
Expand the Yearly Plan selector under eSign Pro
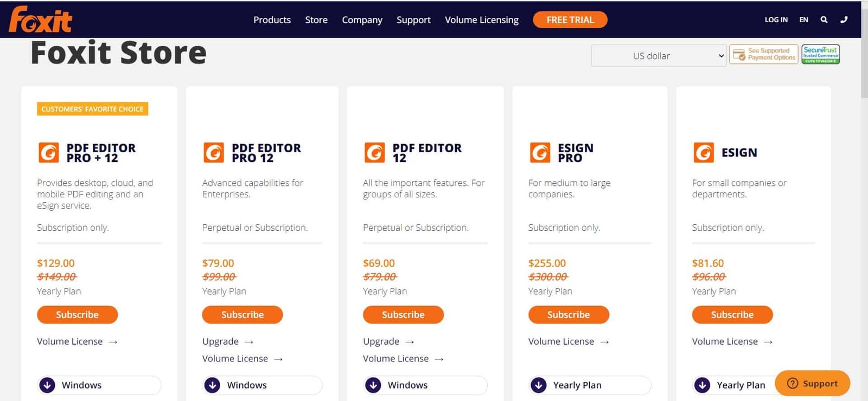coord(589,385)
